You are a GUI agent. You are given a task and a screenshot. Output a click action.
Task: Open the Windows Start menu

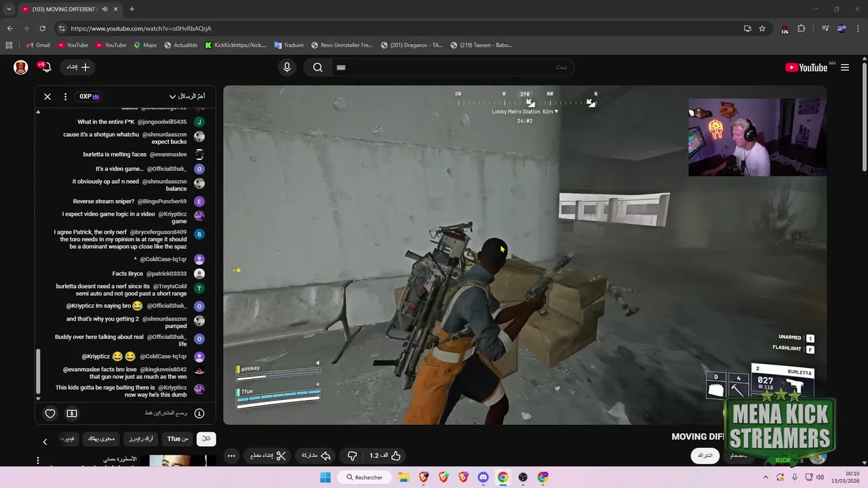[325, 477]
